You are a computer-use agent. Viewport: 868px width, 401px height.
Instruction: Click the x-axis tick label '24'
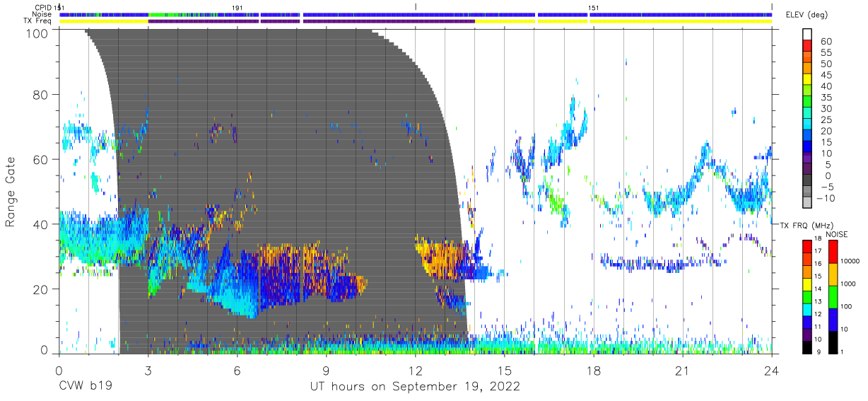(771, 371)
